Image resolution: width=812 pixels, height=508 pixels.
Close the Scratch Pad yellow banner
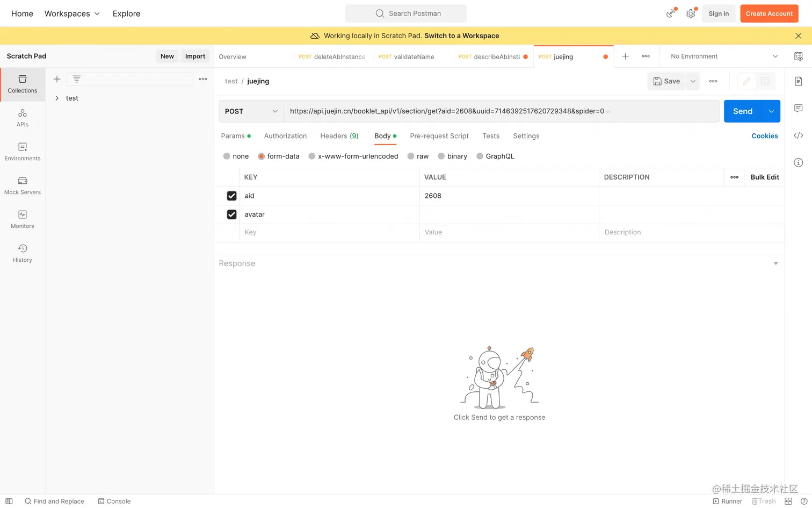coord(799,36)
